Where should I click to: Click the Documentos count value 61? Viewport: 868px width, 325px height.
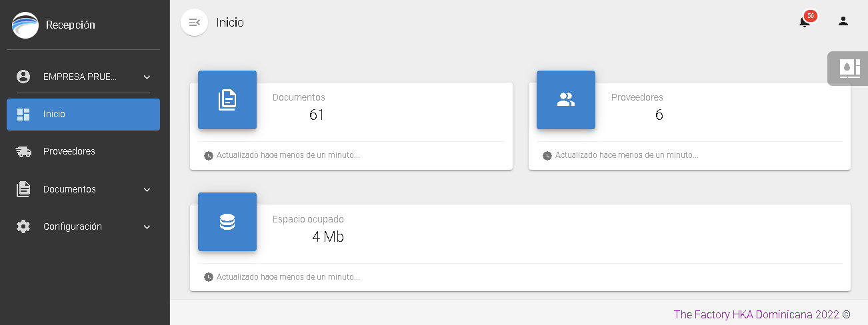(317, 115)
